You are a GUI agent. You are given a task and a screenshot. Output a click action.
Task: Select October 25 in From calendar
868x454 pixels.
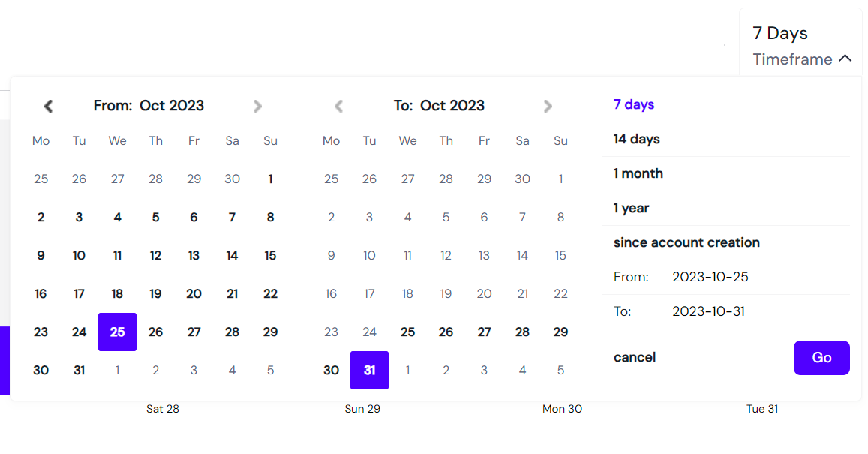point(117,332)
